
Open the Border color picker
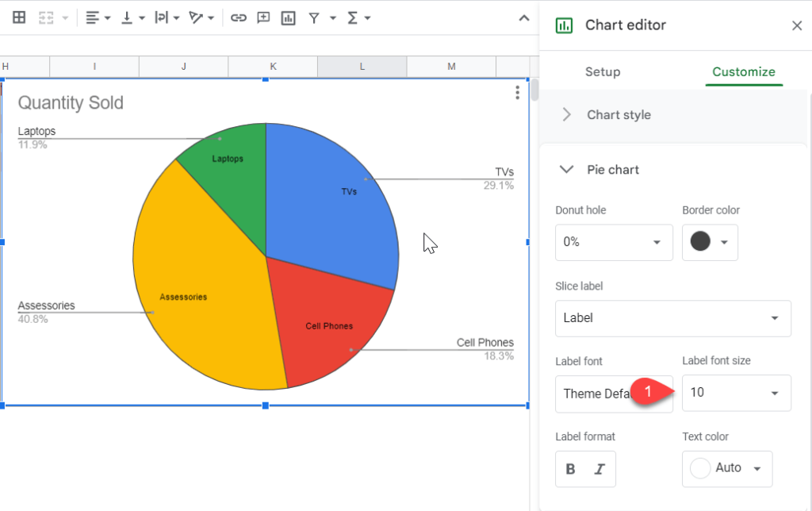click(710, 242)
